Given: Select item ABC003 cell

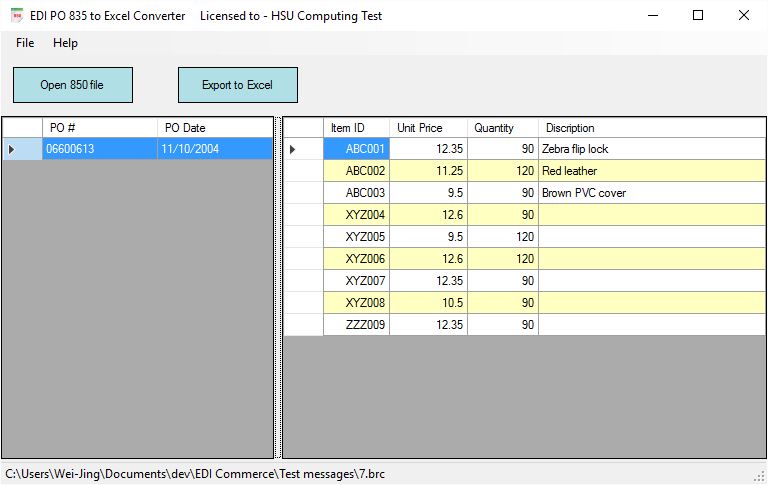Looking at the screenshot, I should click(x=357, y=193).
